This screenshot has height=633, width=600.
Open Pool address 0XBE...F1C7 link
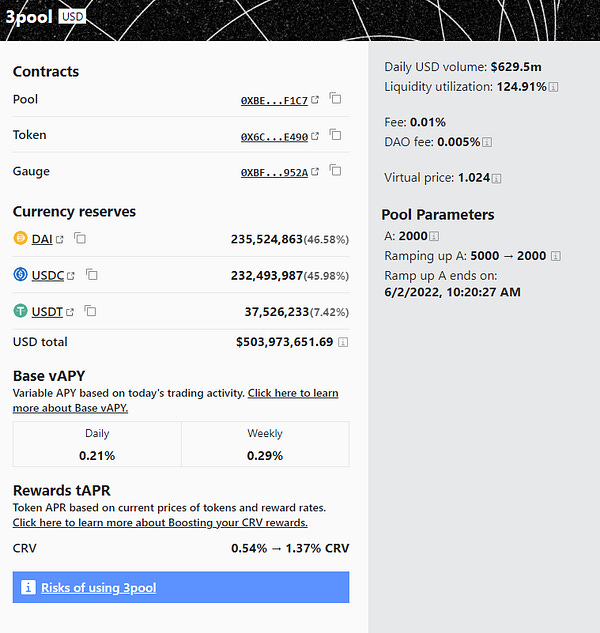[274, 101]
